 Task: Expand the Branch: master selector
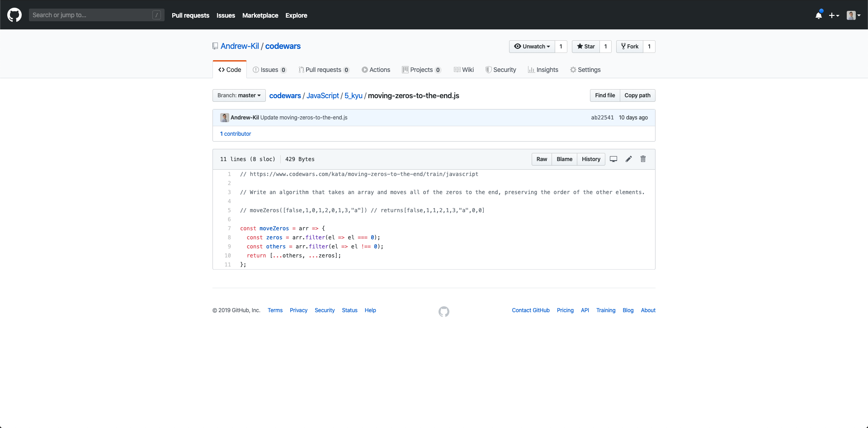(x=239, y=95)
